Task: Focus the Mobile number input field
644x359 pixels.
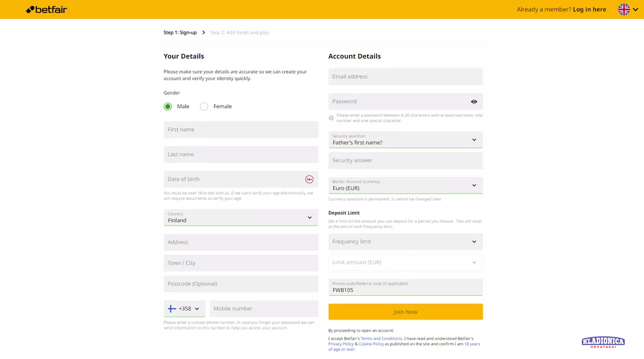Action: (264, 309)
